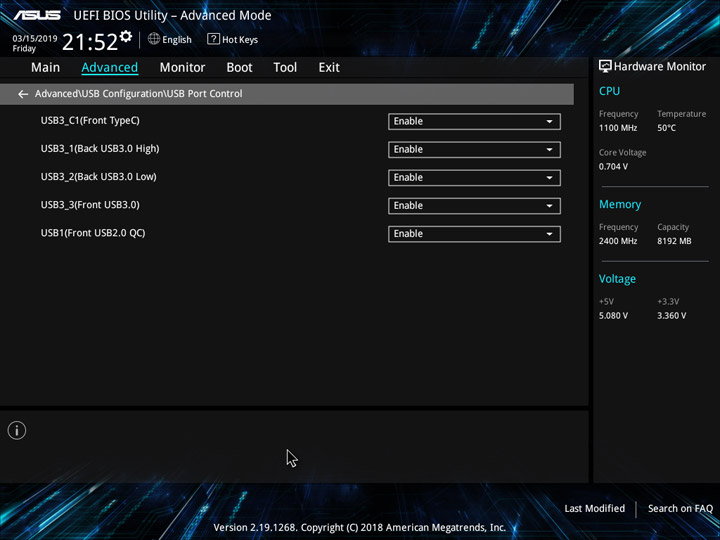Viewport: 720px width, 540px height.
Task: Select the USB3_1(Back USB3.0 High) label
Action: coord(100,149)
